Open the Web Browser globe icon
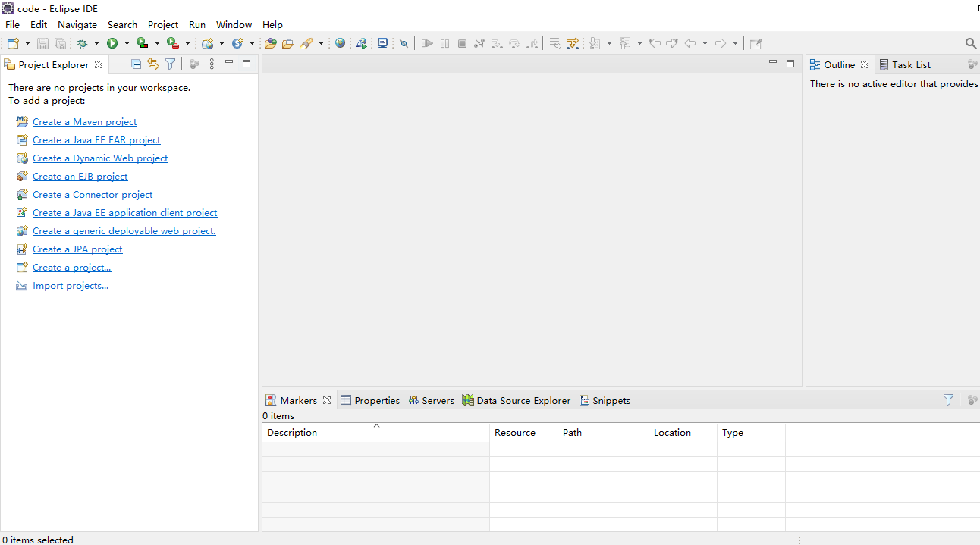This screenshot has height=545, width=980. (340, 43)
